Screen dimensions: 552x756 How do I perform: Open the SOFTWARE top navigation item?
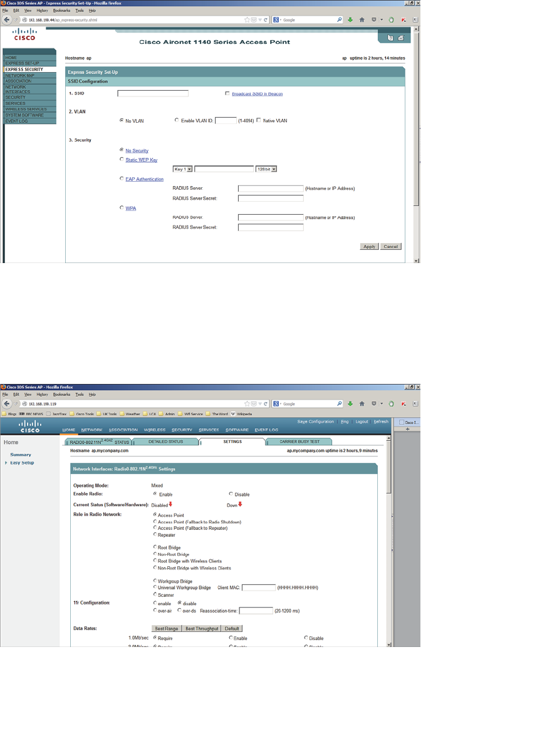237,430
